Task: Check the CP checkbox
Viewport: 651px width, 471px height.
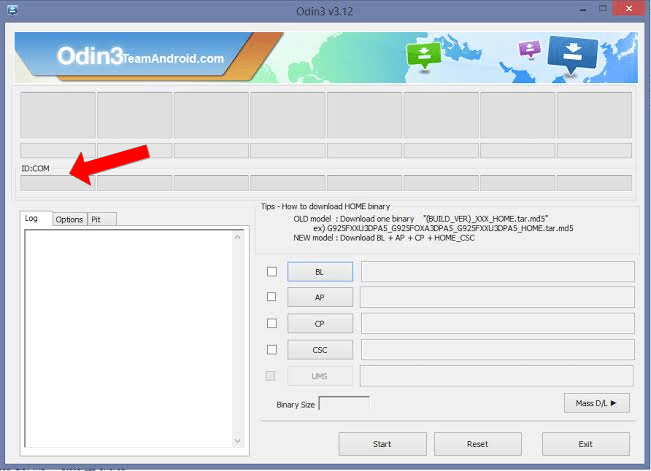Action: (x=272, y=324)
